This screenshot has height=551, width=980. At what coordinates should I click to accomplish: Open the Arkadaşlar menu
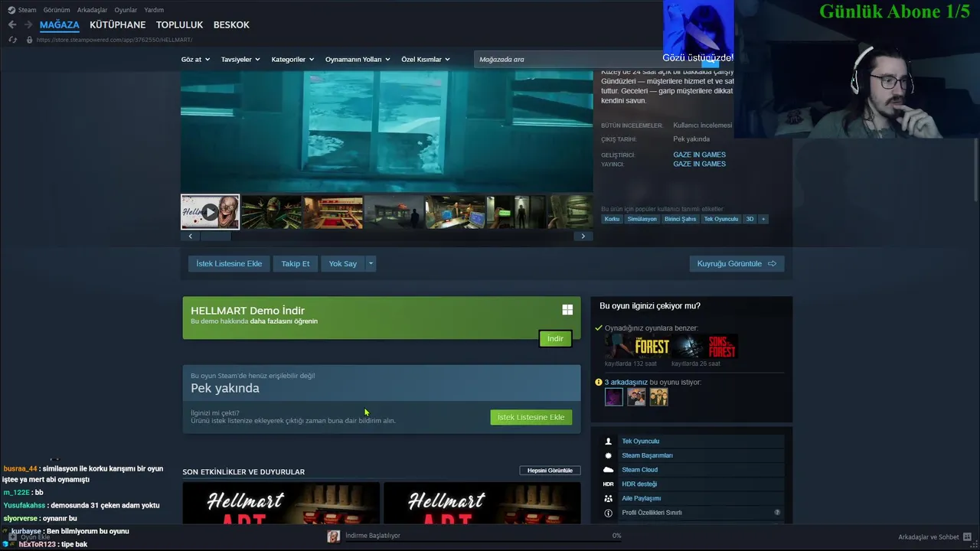(x=92, y=10)
